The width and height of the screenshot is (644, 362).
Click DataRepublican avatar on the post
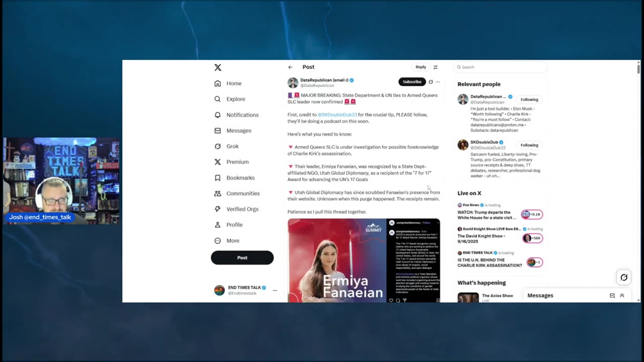[x=293, y=83]
